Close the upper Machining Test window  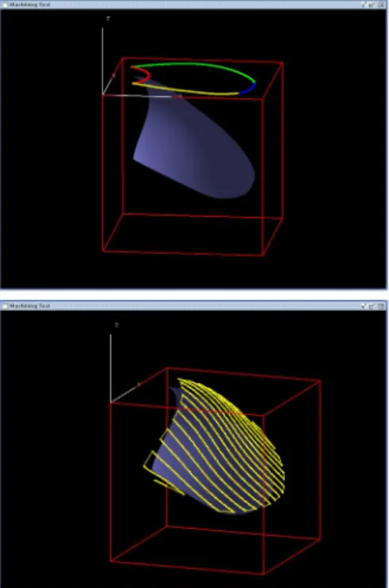click(380, 5)
